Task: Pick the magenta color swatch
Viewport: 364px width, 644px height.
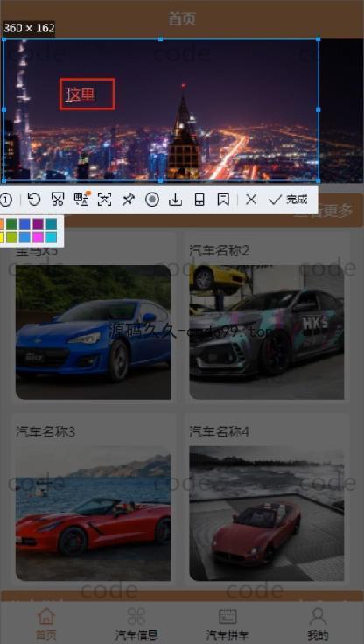Action: coord(38,237)
